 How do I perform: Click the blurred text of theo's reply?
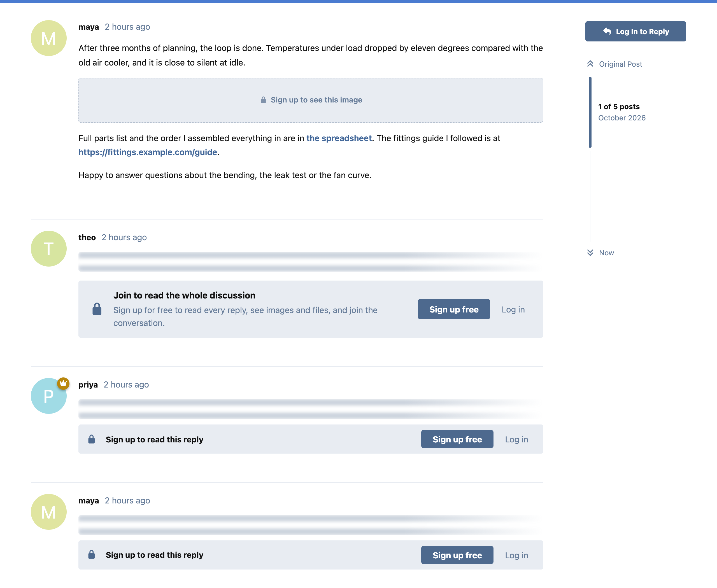[311, 262]
